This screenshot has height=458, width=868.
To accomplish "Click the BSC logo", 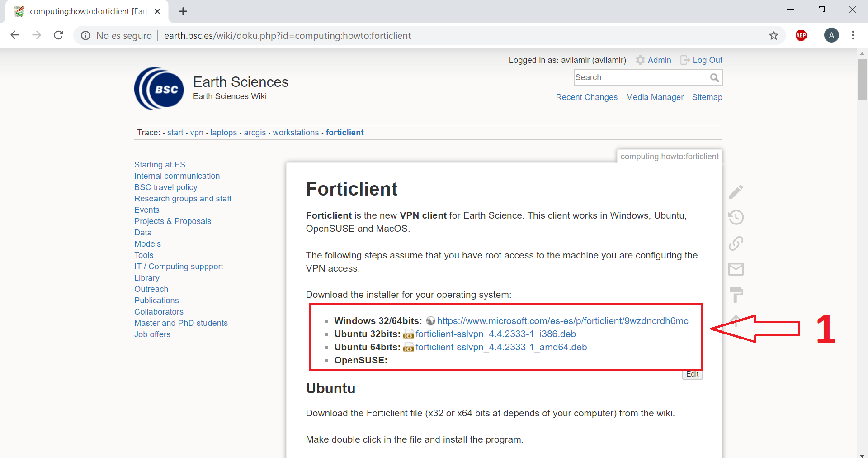I will pyautogui.click(x=159, y=89).
